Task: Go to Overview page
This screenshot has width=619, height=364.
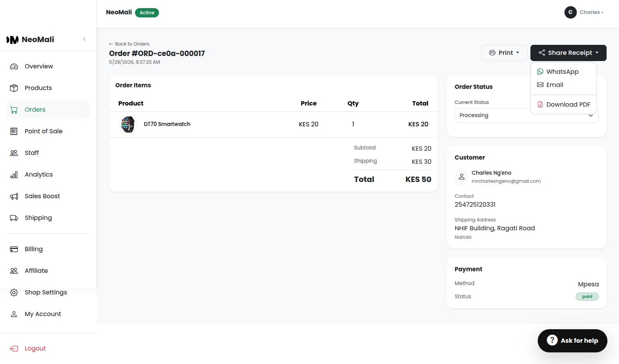Action: tap(48, 66)
